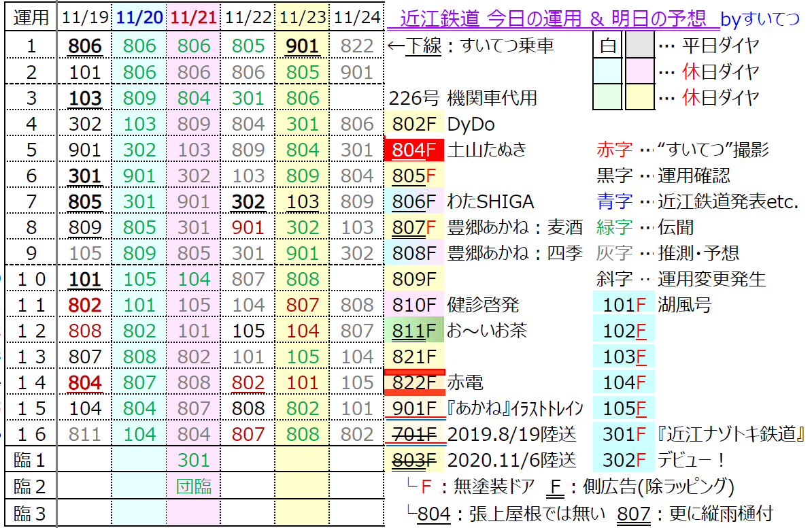Click the 822F 赤電 legend cell
This screenshot has width=812, height=528.
click(x=414, y=382)
